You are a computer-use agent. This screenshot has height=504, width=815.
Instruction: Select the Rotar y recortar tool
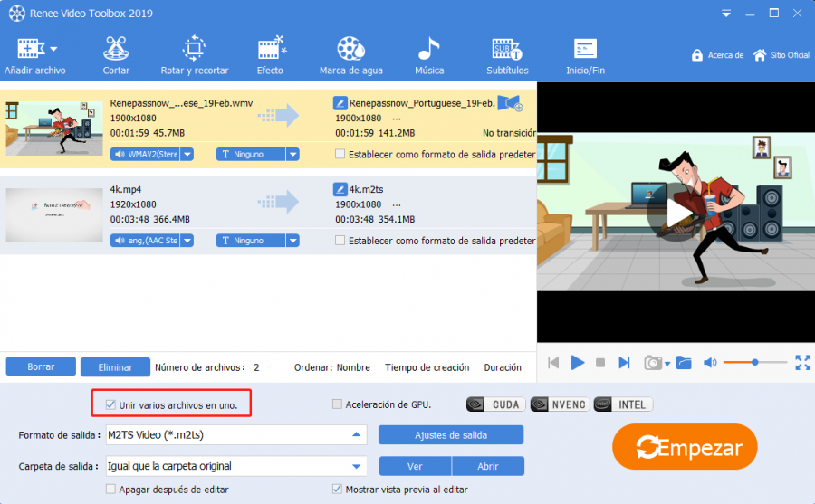pyautogui.click(x=195, y=56)
